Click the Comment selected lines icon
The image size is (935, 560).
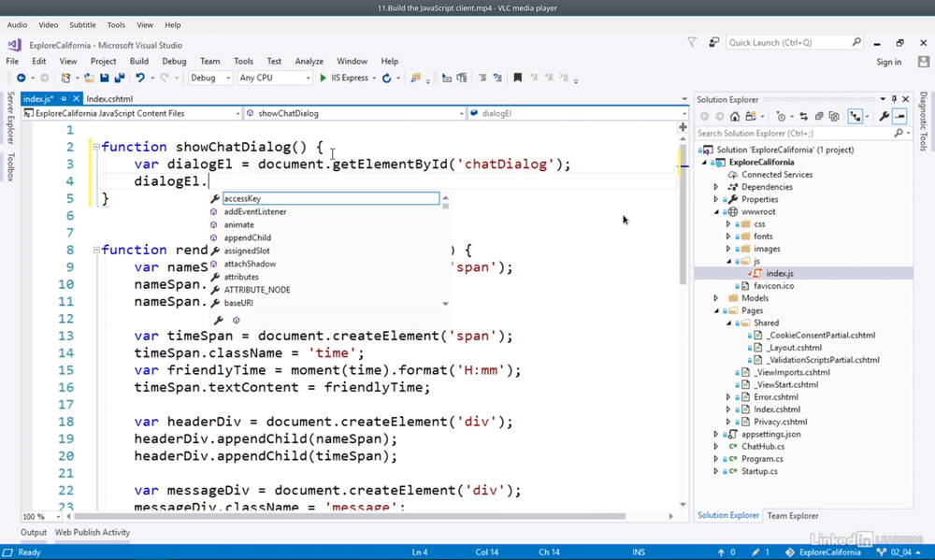[482, 79]
